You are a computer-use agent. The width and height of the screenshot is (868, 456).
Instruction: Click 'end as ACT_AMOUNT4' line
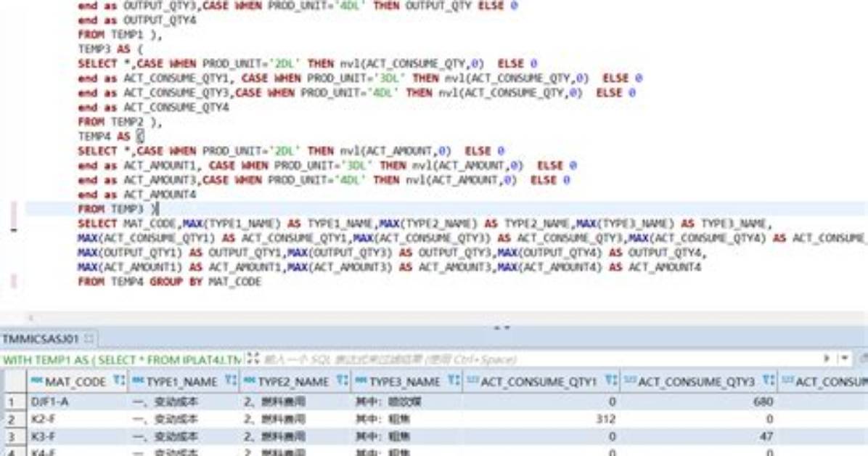pos(136,195)
